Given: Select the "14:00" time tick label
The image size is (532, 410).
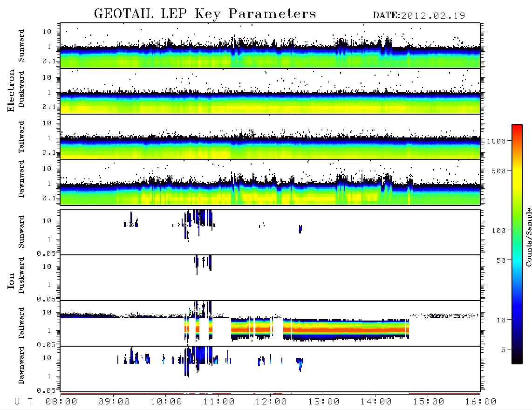Looking at the screenshot, I should 376,402.
